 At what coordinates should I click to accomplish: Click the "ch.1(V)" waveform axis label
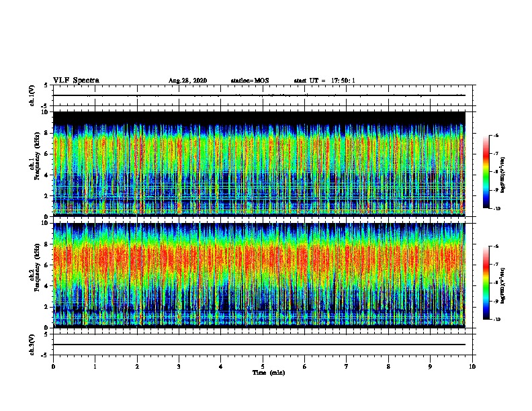[32, 95]
